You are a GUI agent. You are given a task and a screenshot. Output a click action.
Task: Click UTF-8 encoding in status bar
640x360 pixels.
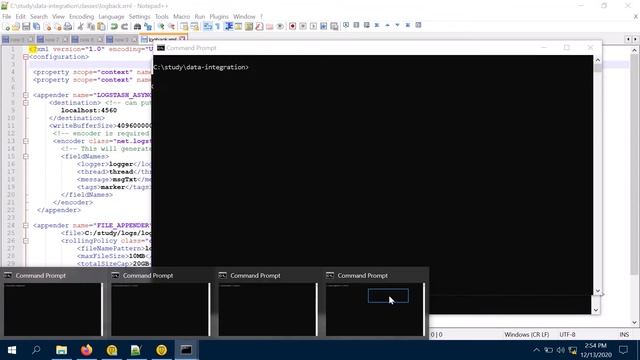(567, 334)
